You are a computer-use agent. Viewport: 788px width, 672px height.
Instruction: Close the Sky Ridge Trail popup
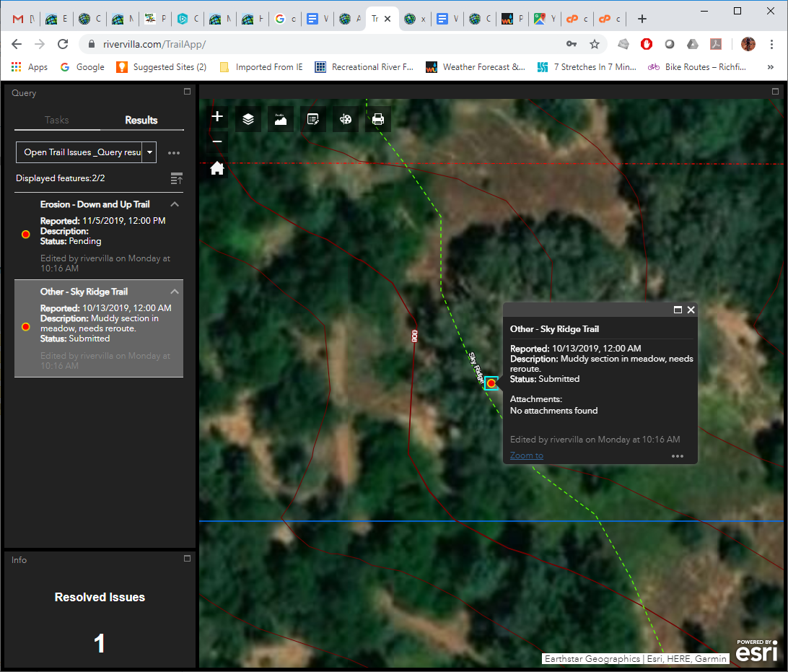[691, 310]
